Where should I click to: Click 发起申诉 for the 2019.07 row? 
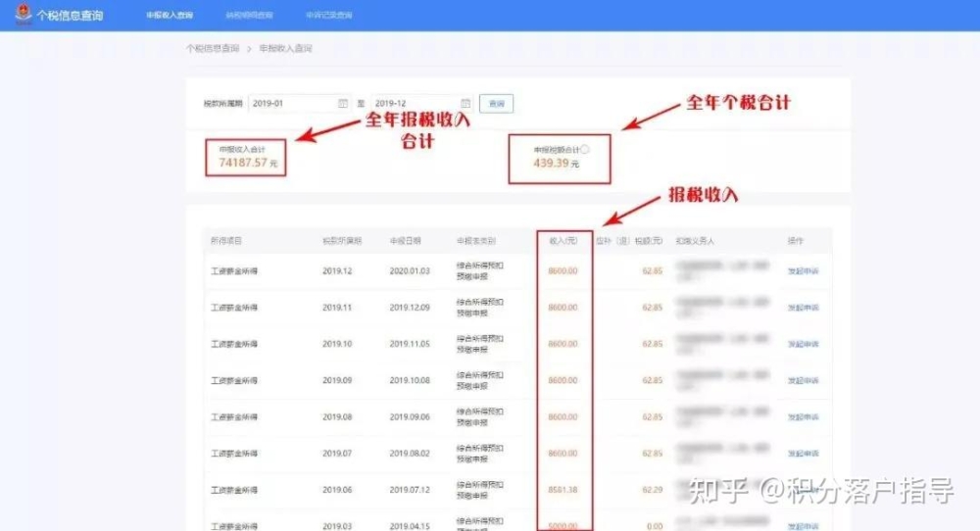pos(803,453)
